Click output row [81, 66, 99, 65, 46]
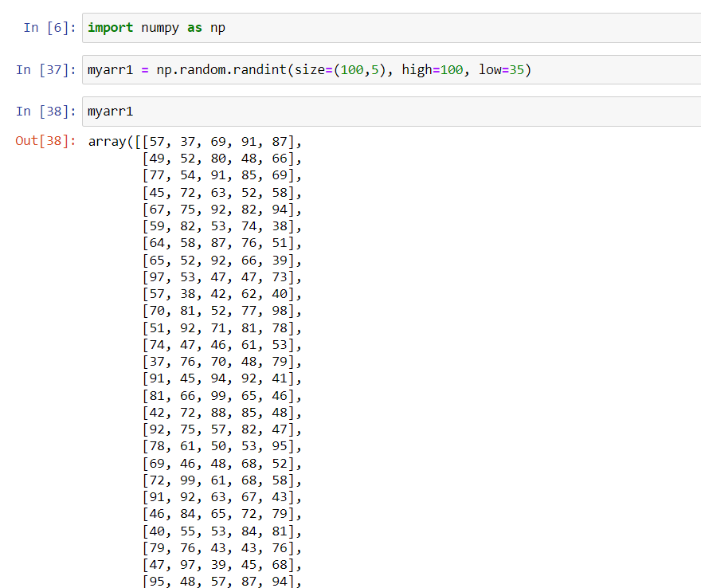Image resolution: width=701 pixels, height=588 pixels. tap(221, 396)
